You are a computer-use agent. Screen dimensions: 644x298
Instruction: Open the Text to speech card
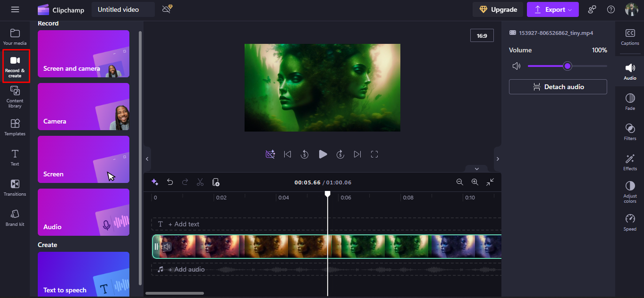tap(84, 274)
